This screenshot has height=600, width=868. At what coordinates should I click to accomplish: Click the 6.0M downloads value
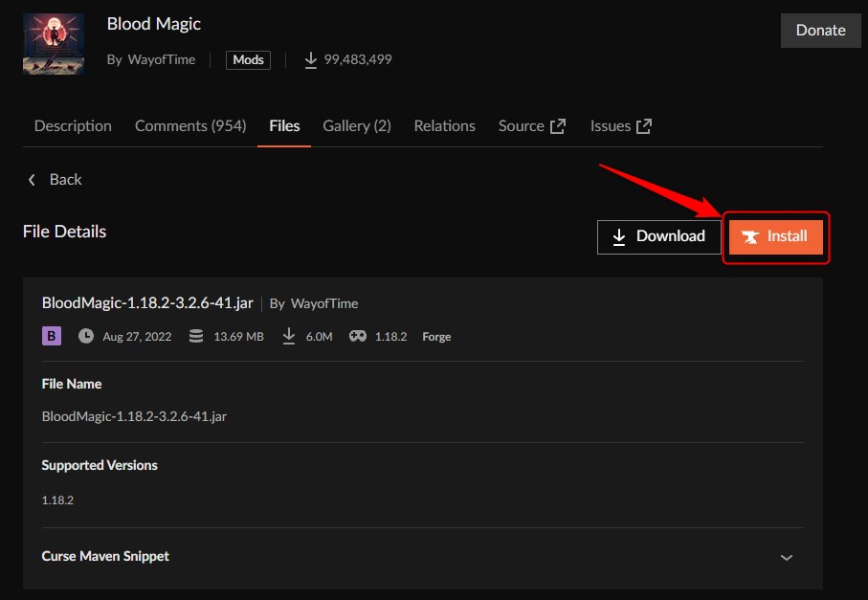[320, 337]
